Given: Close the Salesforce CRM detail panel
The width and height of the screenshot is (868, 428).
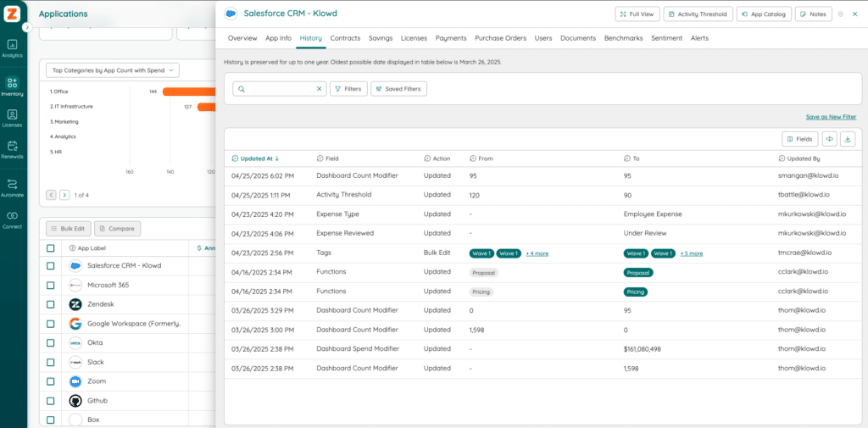Looking at the screenshot, I should [856, 14].
